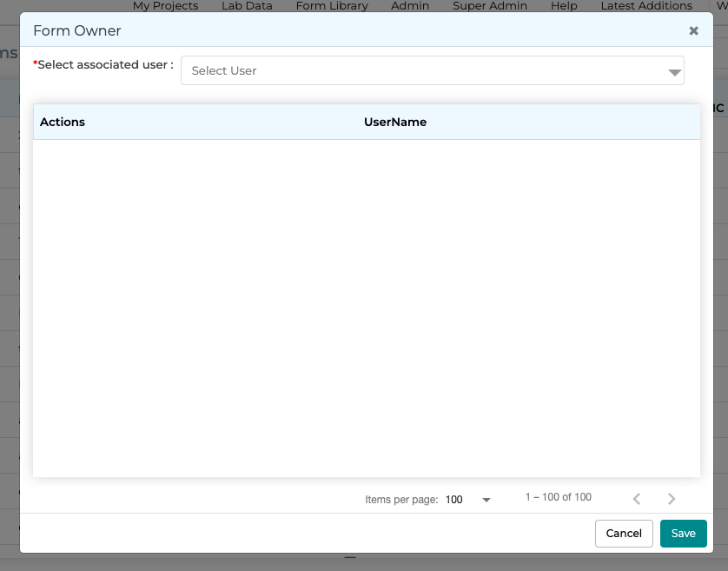Image resolution: width=728 pixels, height=571 pixels.
Task: Open the Lab Data menu
Action: (x=247, y=5)
